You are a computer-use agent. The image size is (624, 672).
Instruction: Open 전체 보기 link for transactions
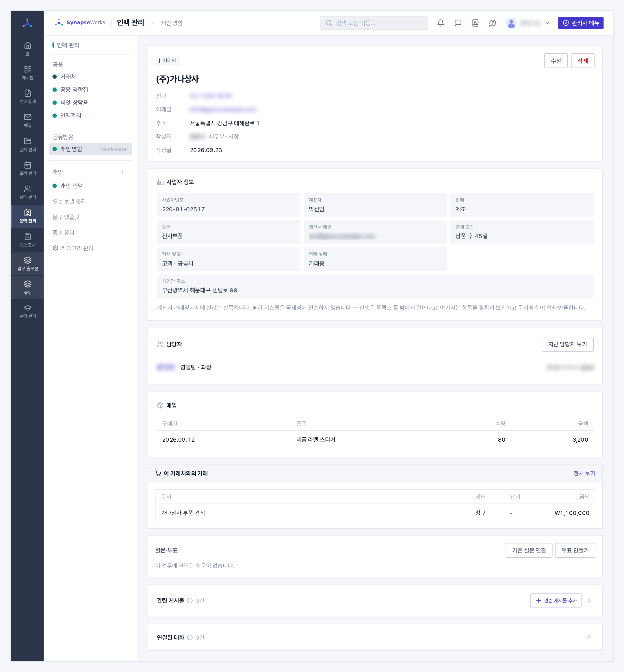point(584,473)
